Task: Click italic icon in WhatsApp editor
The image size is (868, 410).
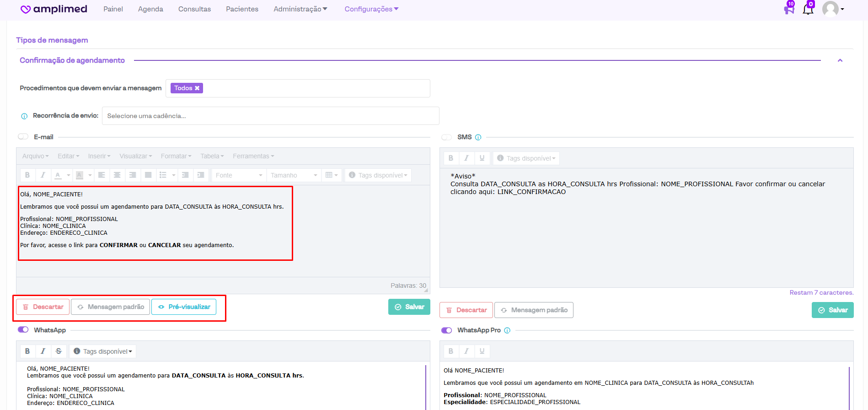Action: pyautogui.click(x=43, y=351)
